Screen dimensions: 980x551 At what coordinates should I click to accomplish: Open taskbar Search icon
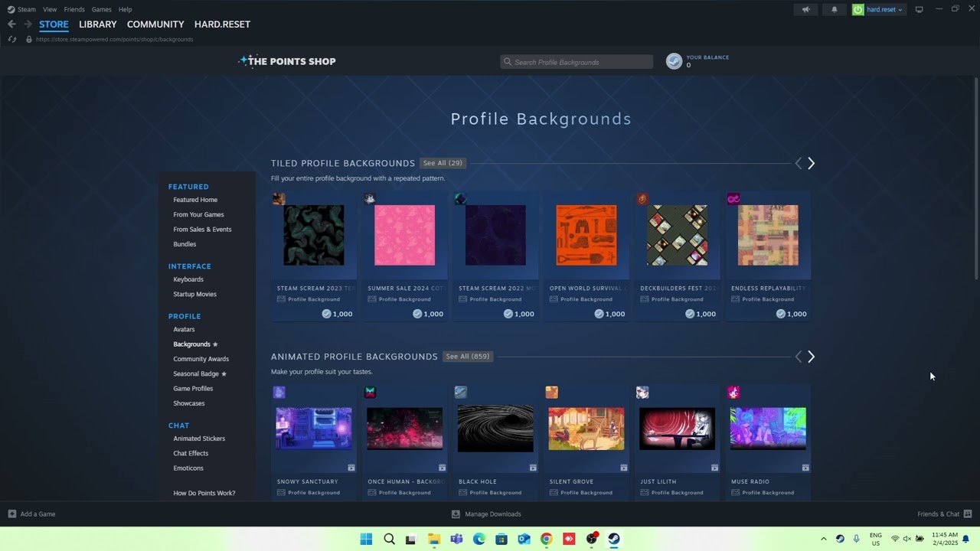(x=389, y=539)
